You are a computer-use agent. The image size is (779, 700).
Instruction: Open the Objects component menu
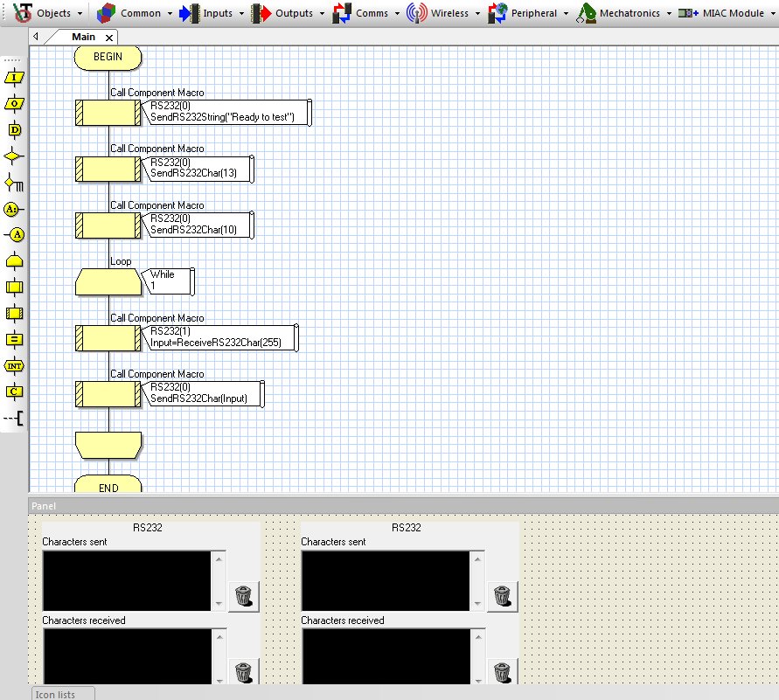48,13
